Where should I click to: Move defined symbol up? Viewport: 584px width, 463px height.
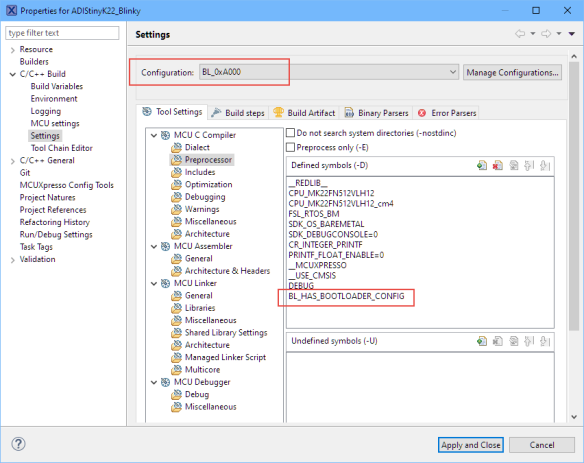pos(529,165)
